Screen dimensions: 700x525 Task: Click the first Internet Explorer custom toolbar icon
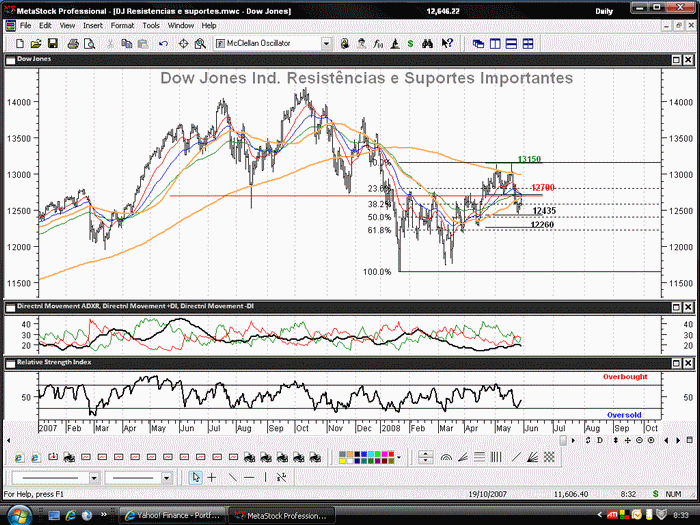[x=19, y=457]
